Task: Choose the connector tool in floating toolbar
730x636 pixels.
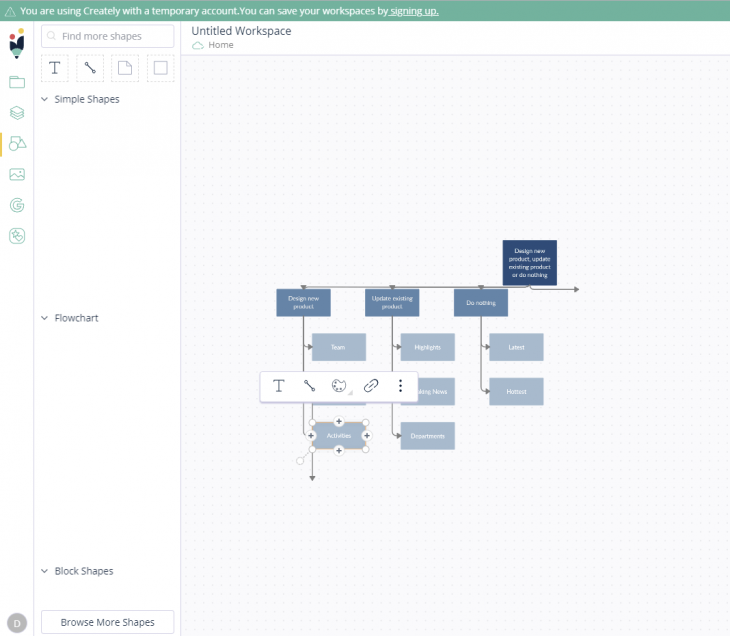Action: point(310,386)
